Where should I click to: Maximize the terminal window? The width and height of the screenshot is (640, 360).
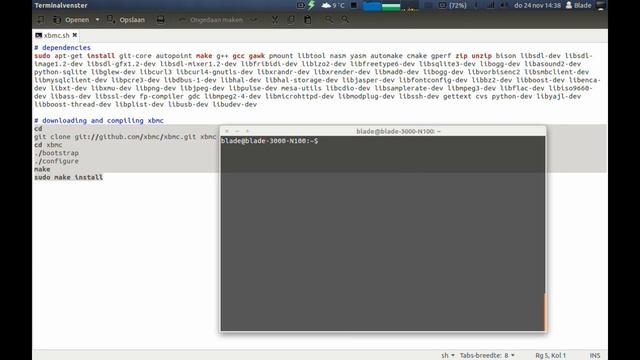pos(247,131)
